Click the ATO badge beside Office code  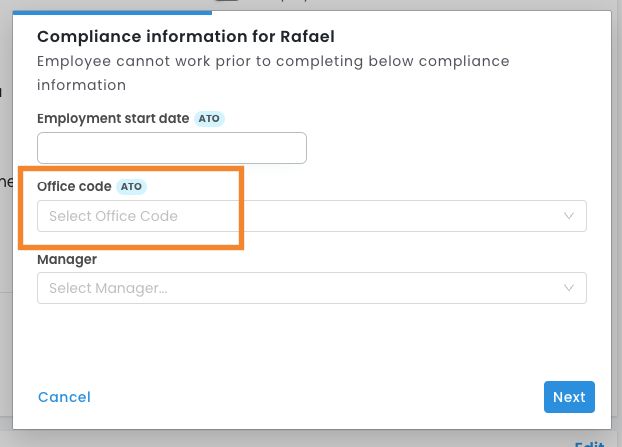click(132, 186)
